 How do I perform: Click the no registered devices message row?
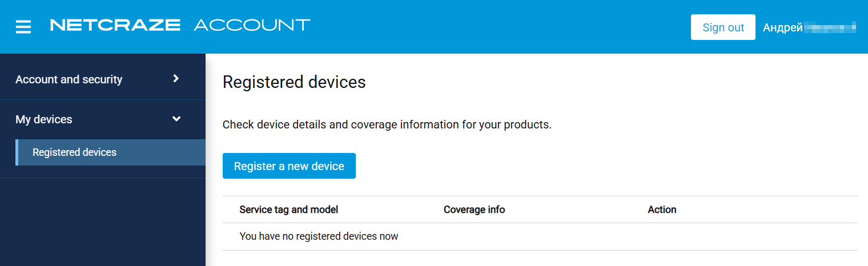[x=319, y=236]
